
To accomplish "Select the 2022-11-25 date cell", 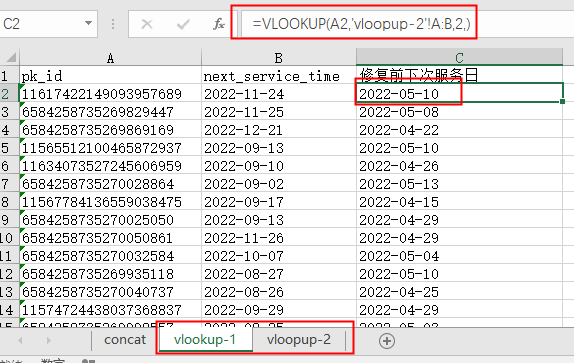I will click(279, 111).
